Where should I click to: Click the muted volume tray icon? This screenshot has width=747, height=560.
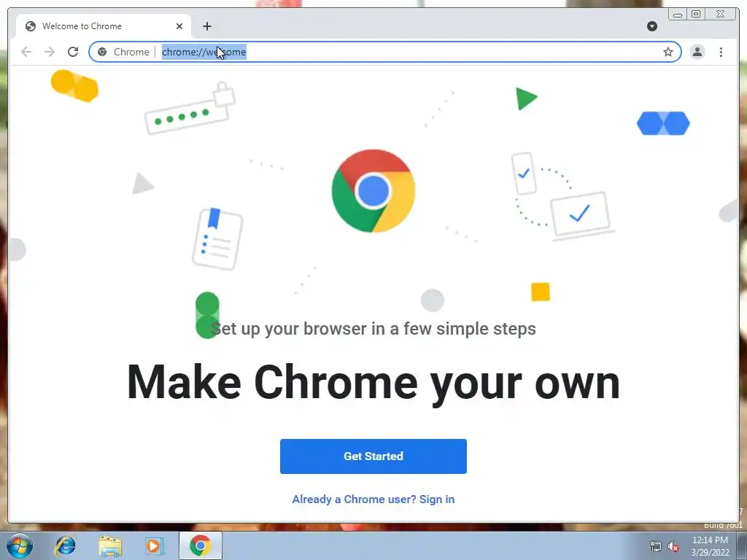point(673,547)
